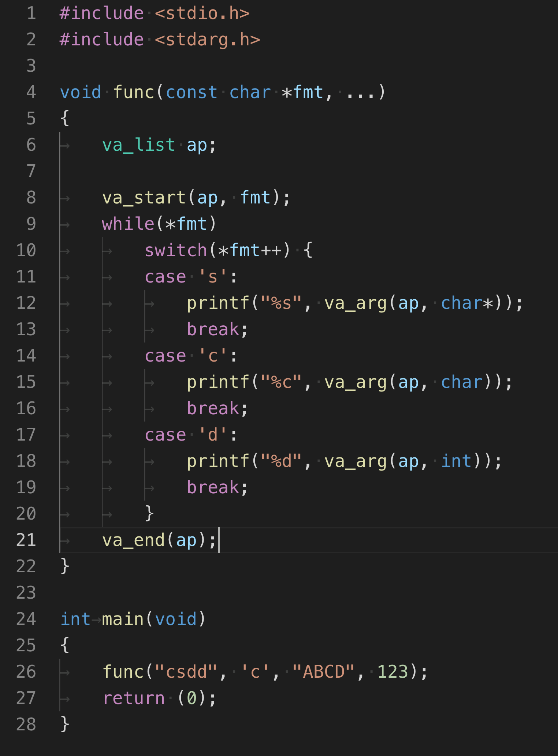
Task: Click the "csdd" string argument on line 26
Action: pyautogui.click(x=186, y=672)
